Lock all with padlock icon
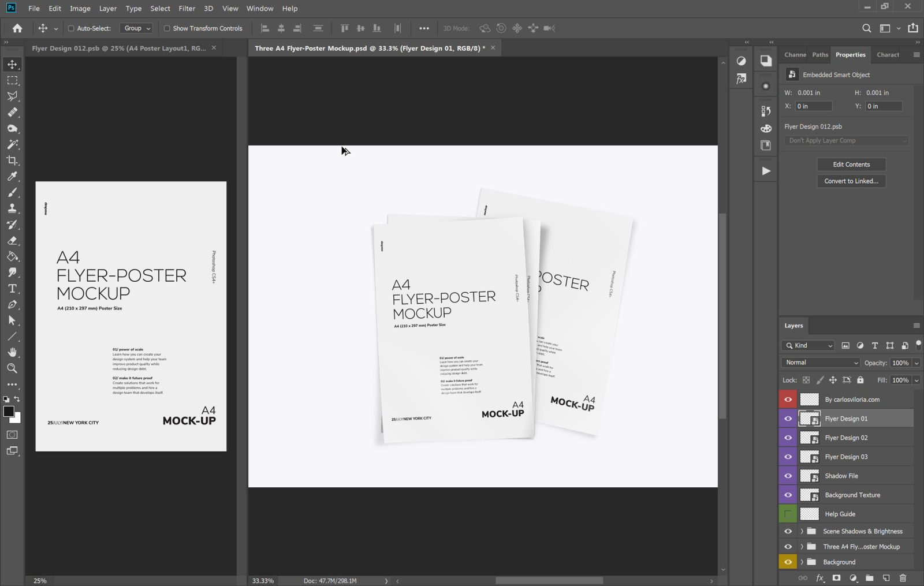This screenshot has width=924, height=586. (x=860, y=380)
